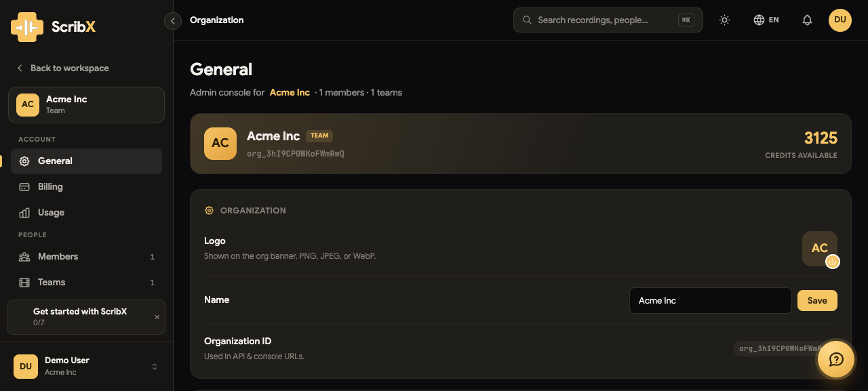Open the help chat bubble button
The width and height of the screenshot is (868, 391).
coord(836,359)
